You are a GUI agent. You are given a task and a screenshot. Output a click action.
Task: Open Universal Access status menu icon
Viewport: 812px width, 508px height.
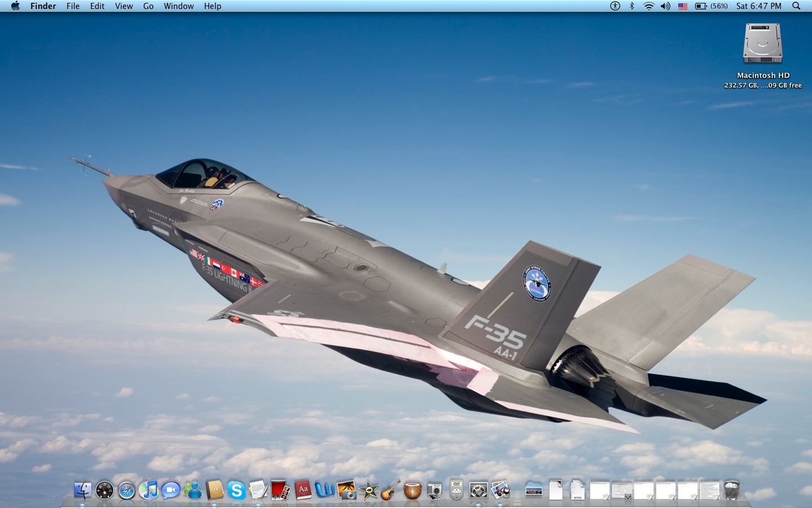(x=615, y=6)
